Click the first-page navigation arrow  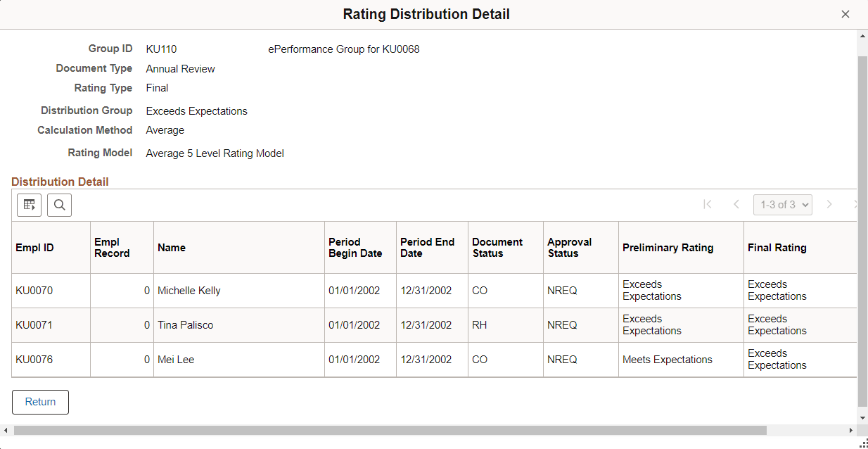708,204
